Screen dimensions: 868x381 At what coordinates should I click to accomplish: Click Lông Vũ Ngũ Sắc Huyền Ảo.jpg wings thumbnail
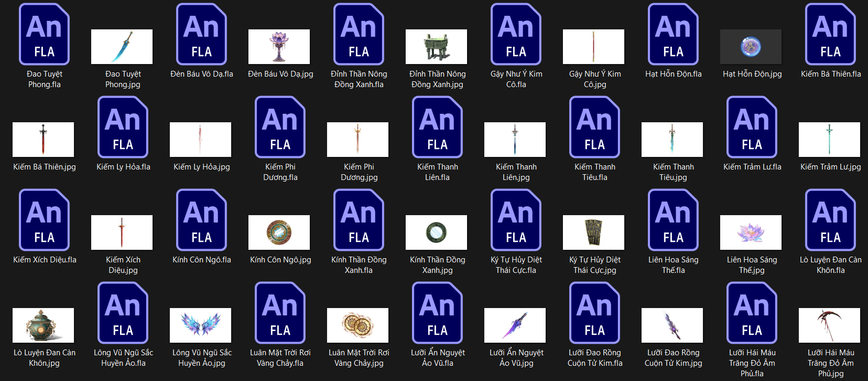(200, 325)
